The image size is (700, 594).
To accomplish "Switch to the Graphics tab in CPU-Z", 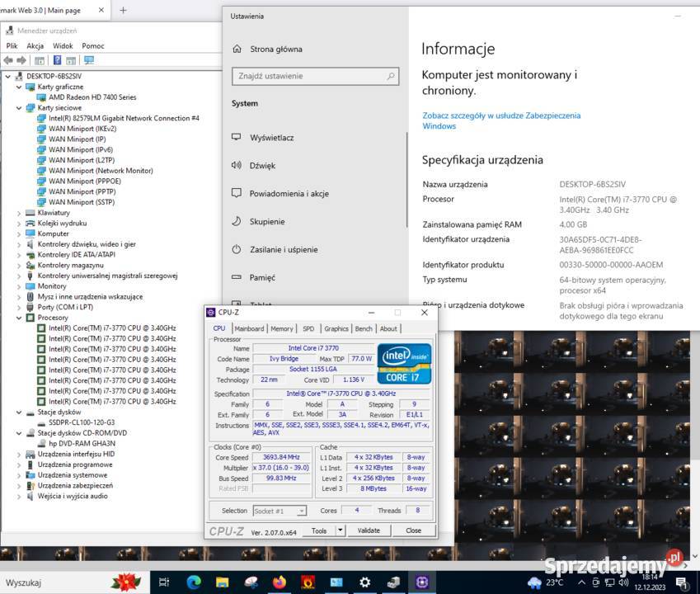I will tap(336, 328).
